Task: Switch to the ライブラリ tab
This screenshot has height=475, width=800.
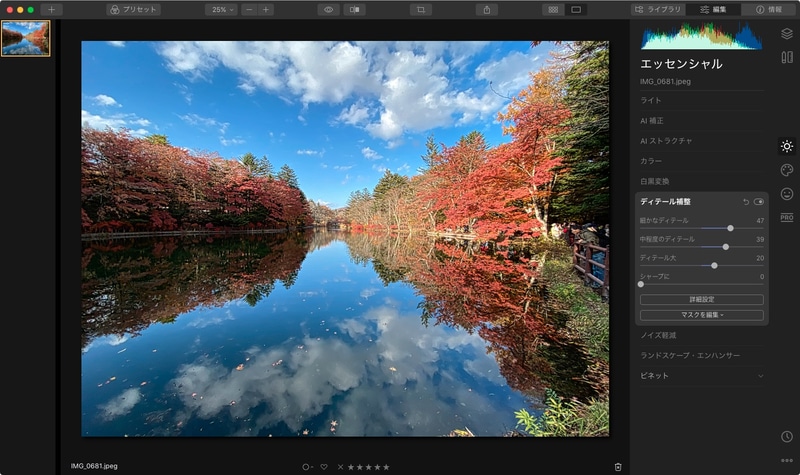Action: pos(658,10)
